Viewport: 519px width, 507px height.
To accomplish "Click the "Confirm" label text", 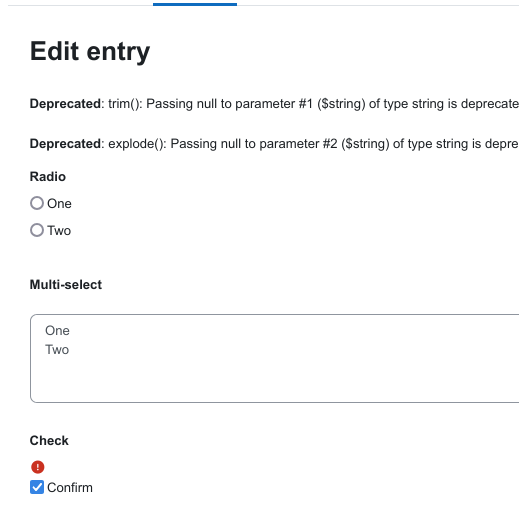I will pyautogui.click(x=70, y=487).
